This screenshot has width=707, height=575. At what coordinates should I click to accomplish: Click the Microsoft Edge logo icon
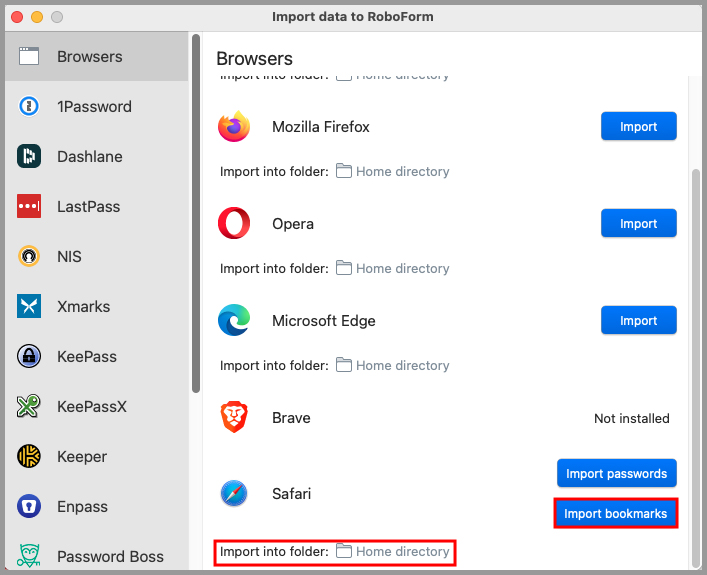tap(234, 321)
